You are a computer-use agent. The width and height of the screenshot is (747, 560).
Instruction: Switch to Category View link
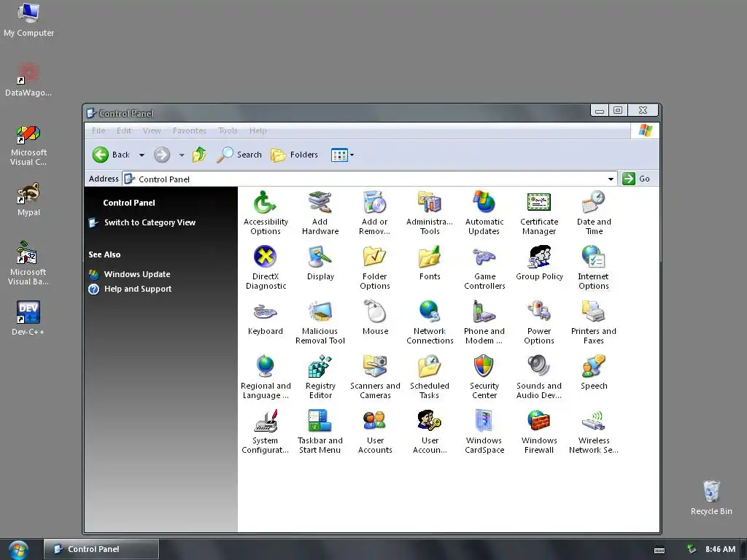click(150, 222)
